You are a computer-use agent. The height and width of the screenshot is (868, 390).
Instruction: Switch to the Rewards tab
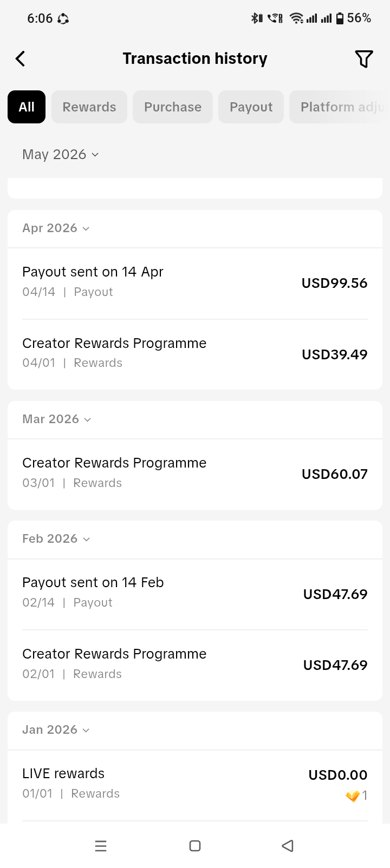[x=89, y=107]
